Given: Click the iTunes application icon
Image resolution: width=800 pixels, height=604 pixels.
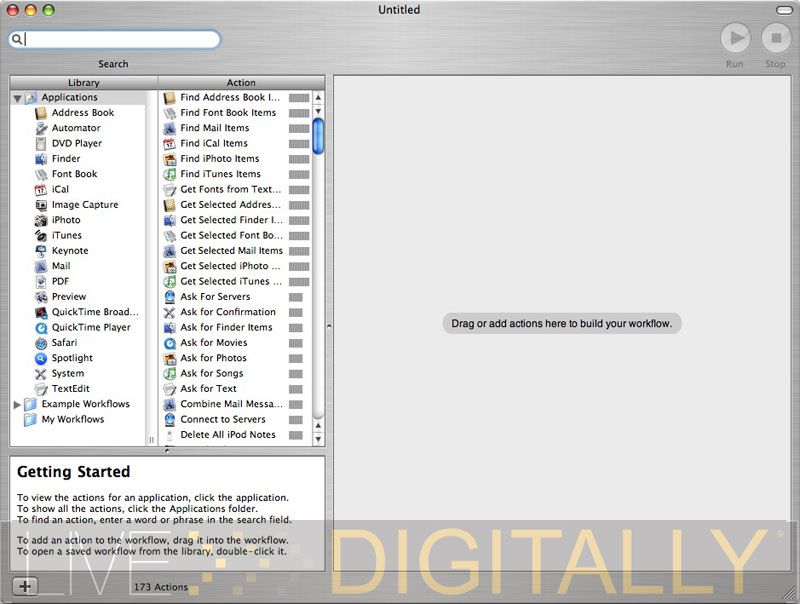Looking at the screenshot, I should tap(41, 235).
